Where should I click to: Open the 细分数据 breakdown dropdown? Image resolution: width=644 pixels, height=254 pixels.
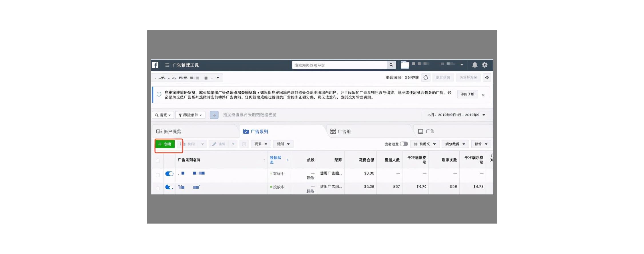455,144
